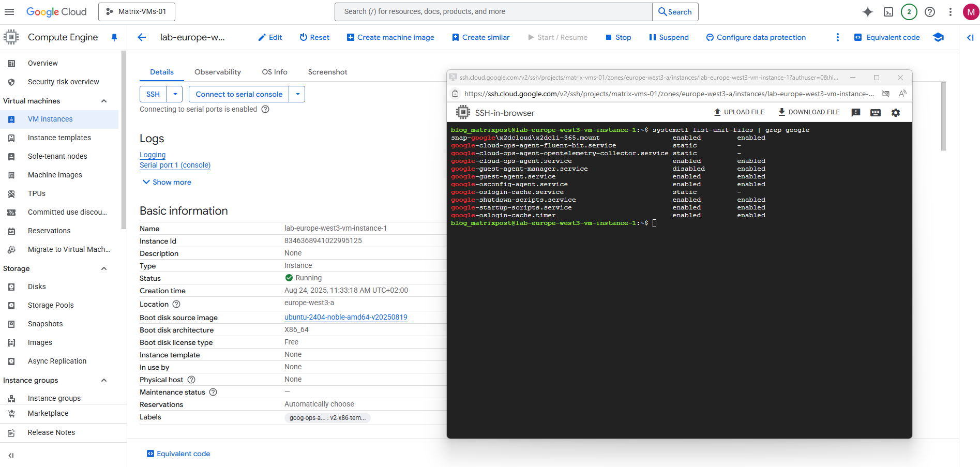Screen dimensions: 980x467
Task: Click Edit instance button
Action: [270, 37]
